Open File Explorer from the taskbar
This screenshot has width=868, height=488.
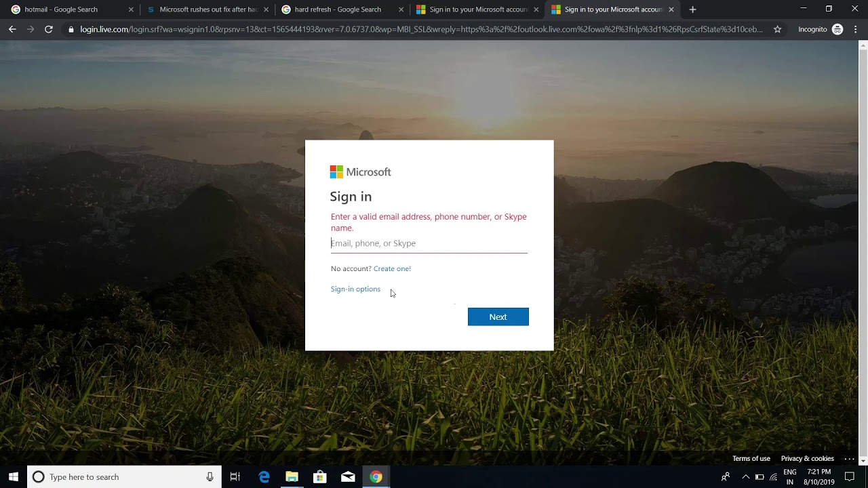292,476
